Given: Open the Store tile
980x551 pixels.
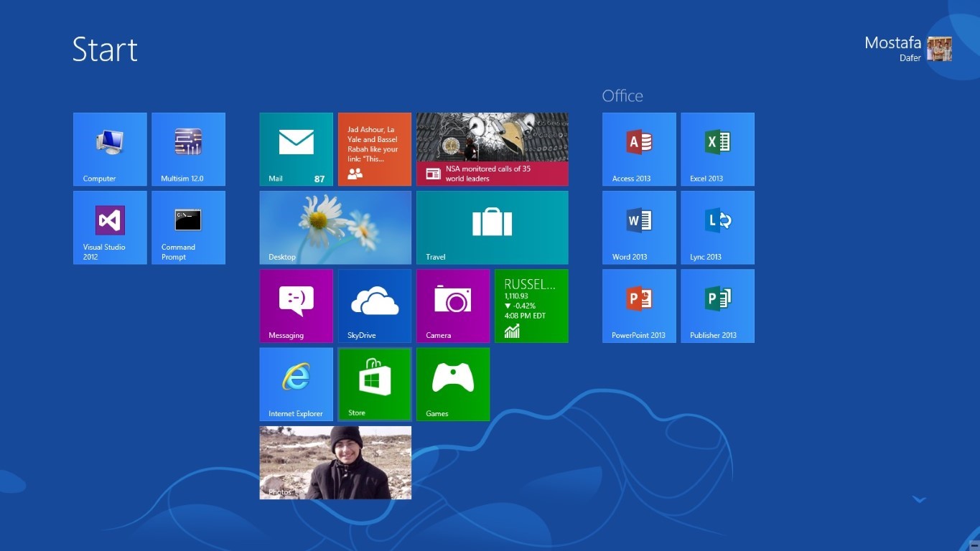Looking at the screenshot, I should click(x=374, y=384).
